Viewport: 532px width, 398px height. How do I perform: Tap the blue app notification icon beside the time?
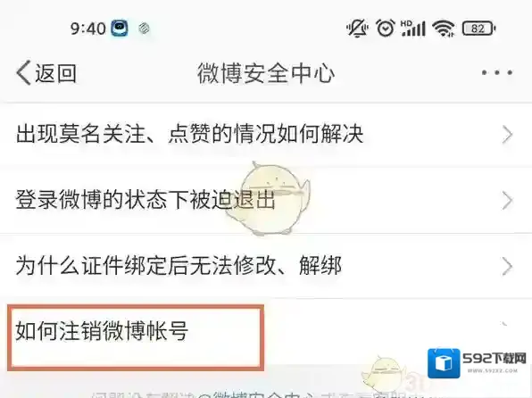click(x=121, y=29)
